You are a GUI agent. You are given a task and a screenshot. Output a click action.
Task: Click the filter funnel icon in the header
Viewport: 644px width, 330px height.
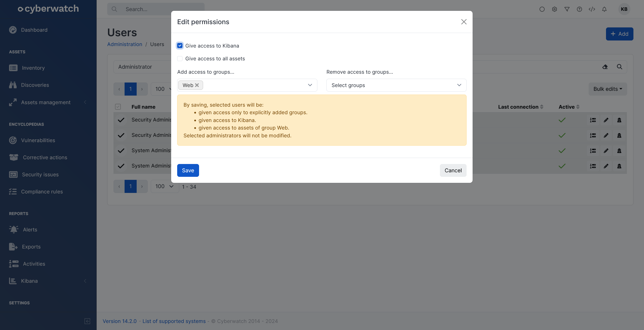click(x=567, y=9)
